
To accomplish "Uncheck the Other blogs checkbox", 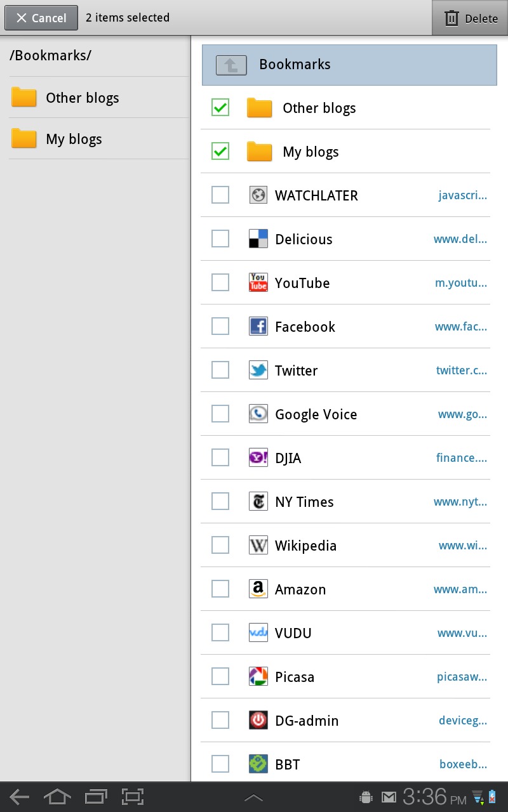I will click(x=220, y=108).
